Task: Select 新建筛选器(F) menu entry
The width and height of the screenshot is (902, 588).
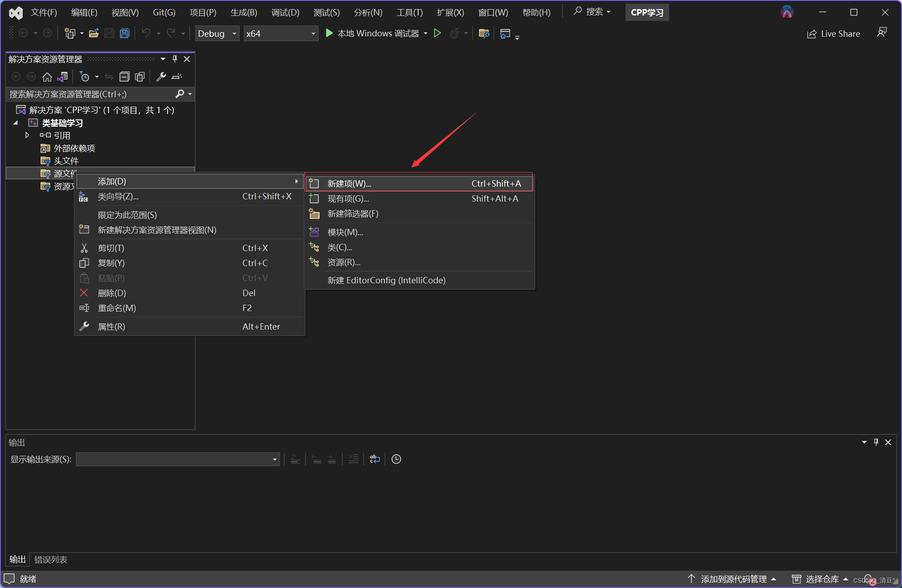Action: point(419,213)
